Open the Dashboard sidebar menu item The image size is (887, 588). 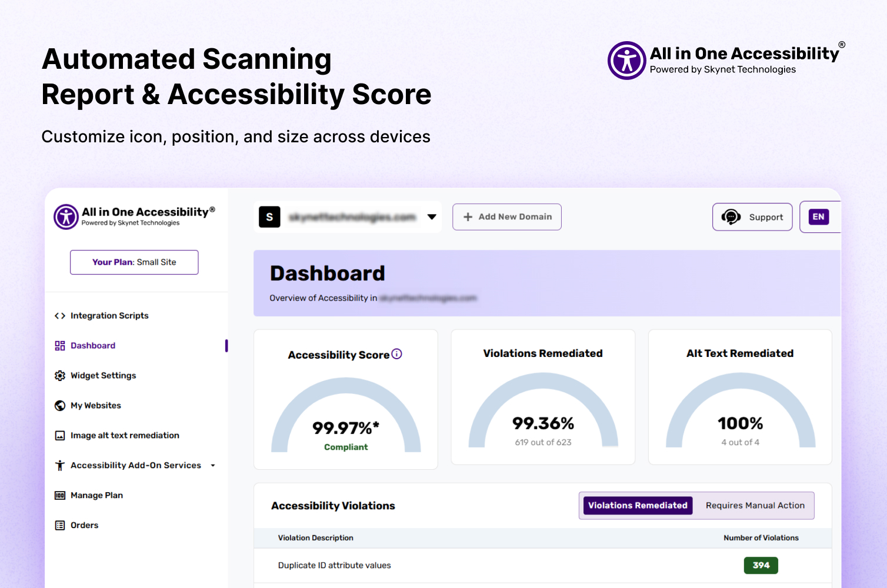(x=92, y=346)
